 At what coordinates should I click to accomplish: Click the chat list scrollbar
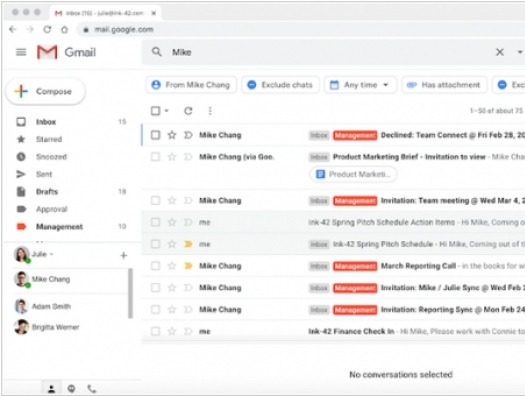tap(130, 293)
